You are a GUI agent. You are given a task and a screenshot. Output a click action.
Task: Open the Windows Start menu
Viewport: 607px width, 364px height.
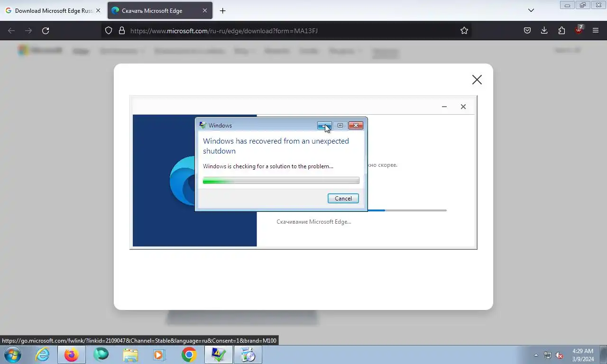pyautogui.click(x=13, y=355)
